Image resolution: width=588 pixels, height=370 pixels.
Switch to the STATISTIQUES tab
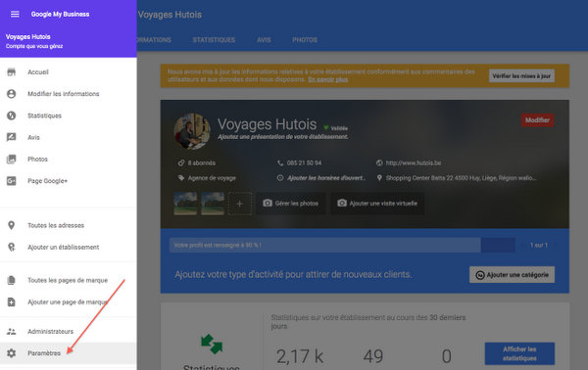(x=214, y=40)
